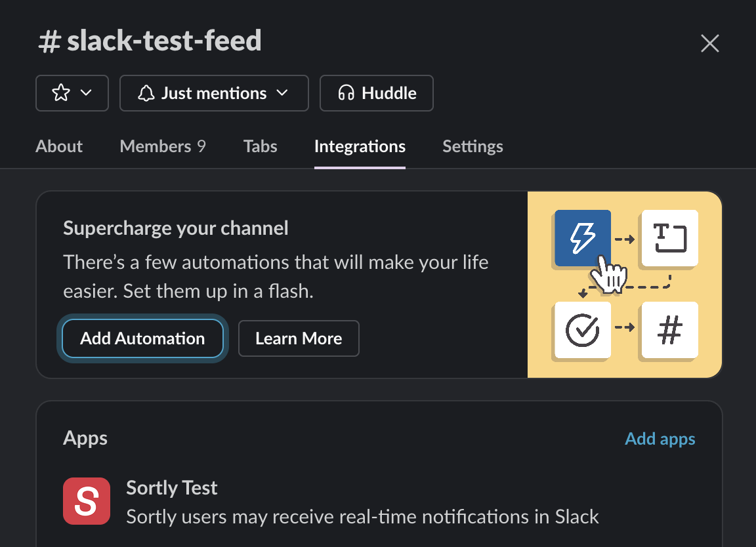The width and height of the screenshot is (756, 547).
Task: Click the blue lightning bolt tile
Action: point(583,238)
